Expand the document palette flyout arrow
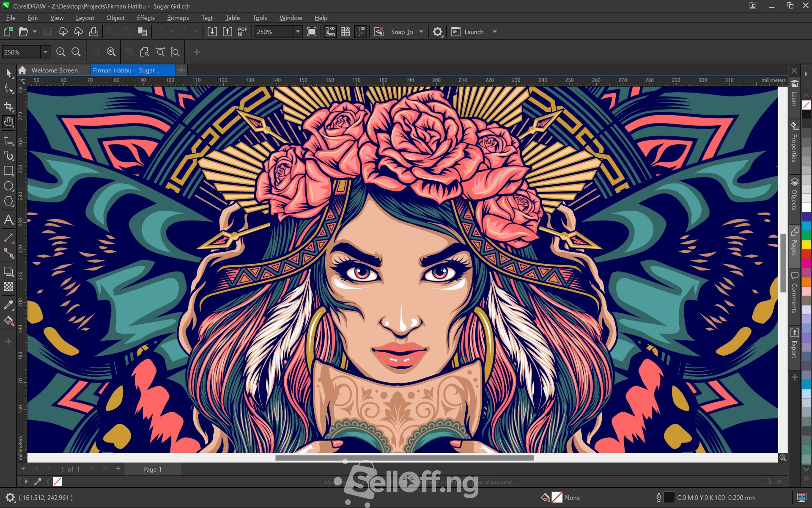Image resolution: width=812 pixels, height=508 pixels. click(26, 481)
